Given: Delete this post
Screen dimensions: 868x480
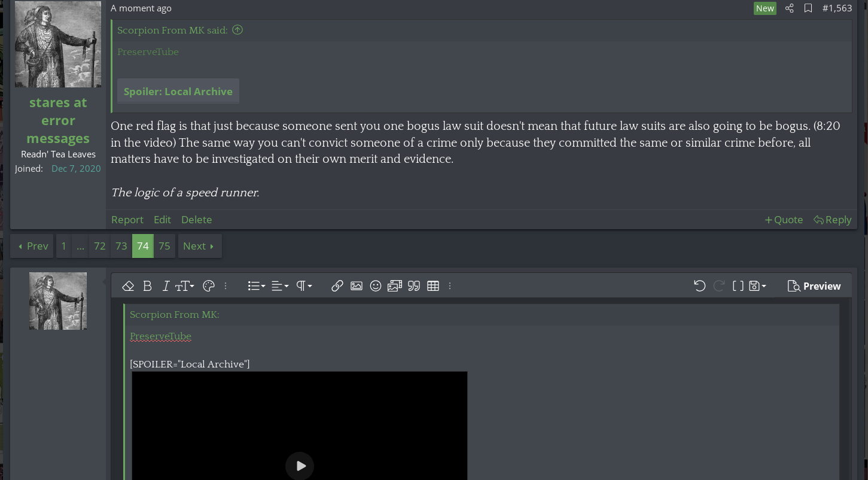Looking at the screenshot, I should point(197,220).
